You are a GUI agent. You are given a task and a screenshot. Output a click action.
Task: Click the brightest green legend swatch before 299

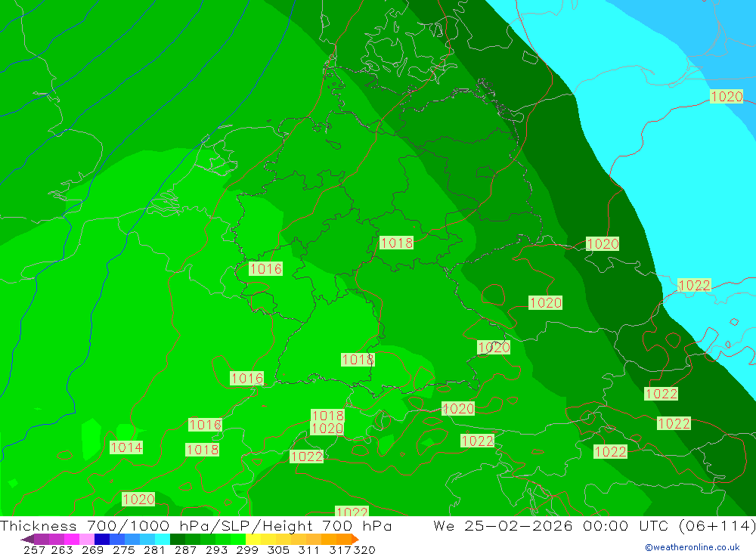coord(237,539)
